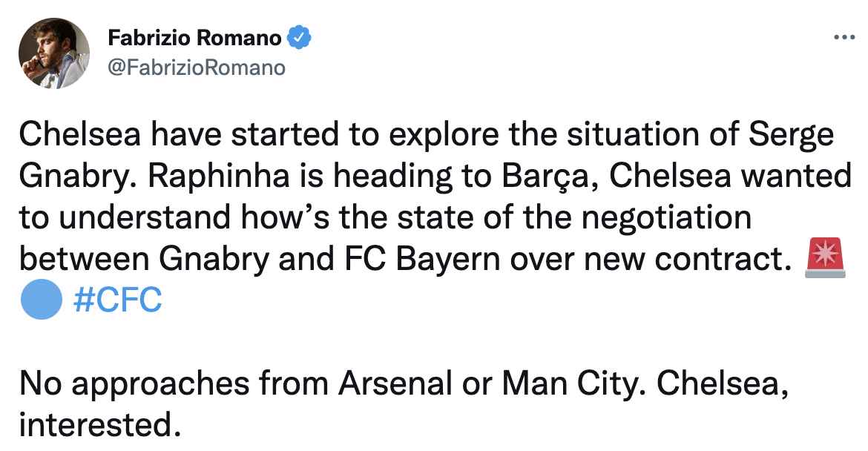
Task: Open the @FabrizioRomano handle link
Action: pos(196,68)
